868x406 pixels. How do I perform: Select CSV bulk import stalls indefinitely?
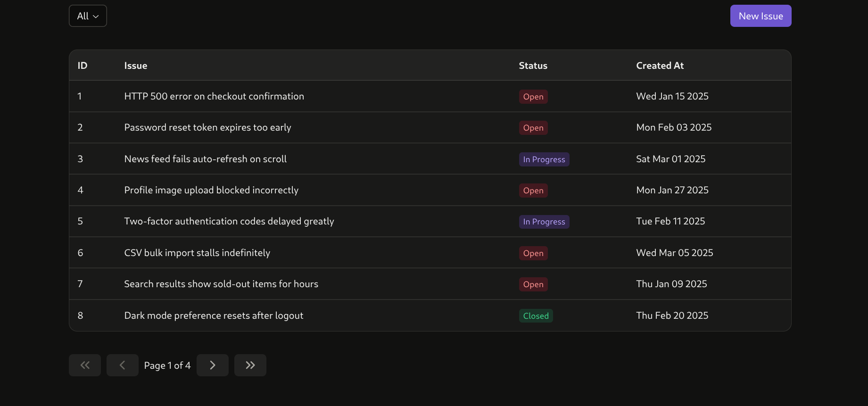(197, 253)
